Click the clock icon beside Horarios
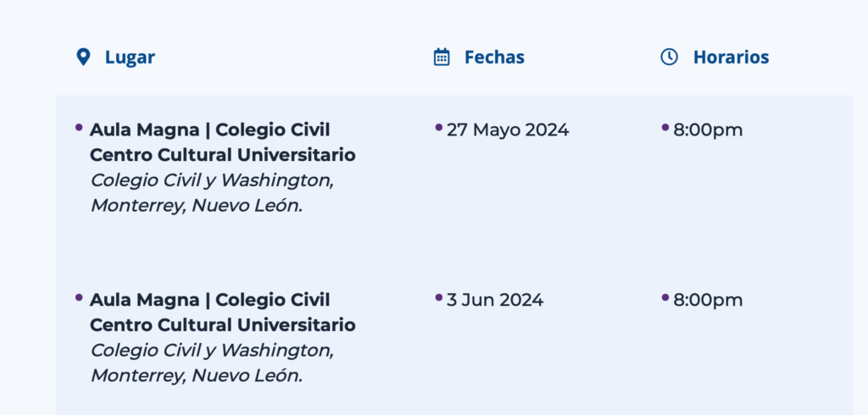This screenshot has height=415, width=868. (x=670, y=57)
